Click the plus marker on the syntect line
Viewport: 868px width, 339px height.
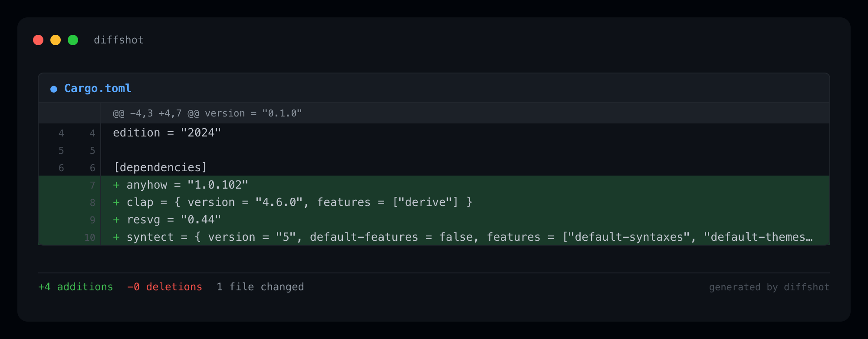click(116, 237)
